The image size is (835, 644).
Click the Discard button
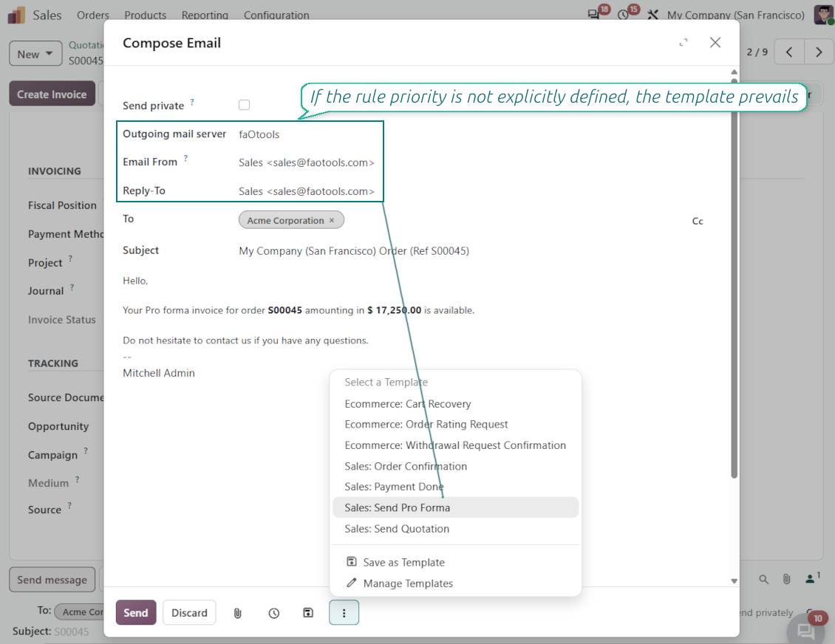click(x=189, y=612)
